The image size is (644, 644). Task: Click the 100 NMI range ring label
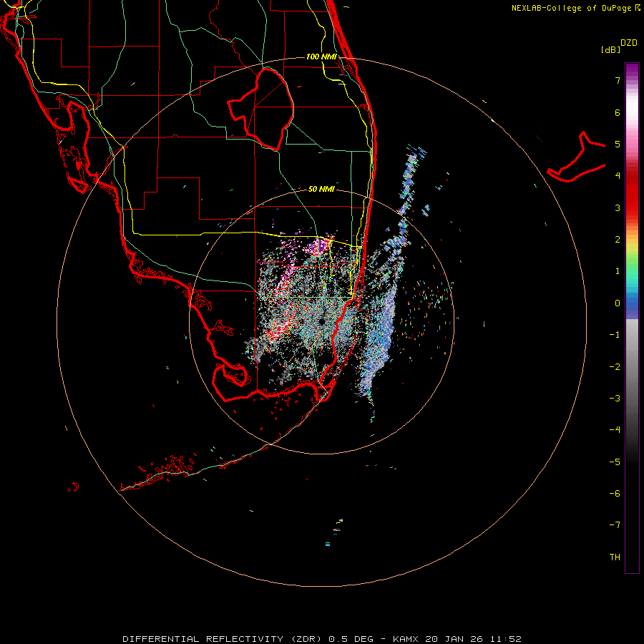pos(321,57)
